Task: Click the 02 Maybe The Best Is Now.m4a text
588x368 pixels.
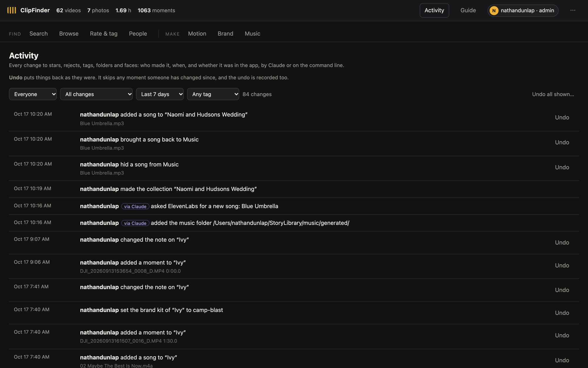Action: click(116, 366)
